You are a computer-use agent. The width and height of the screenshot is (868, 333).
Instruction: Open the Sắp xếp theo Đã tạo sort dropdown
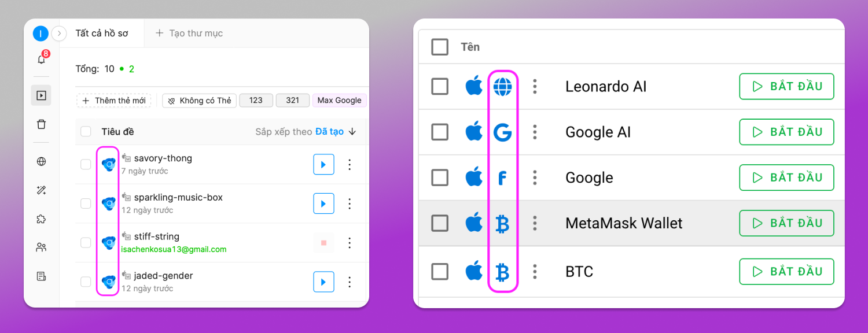point(306,132)
